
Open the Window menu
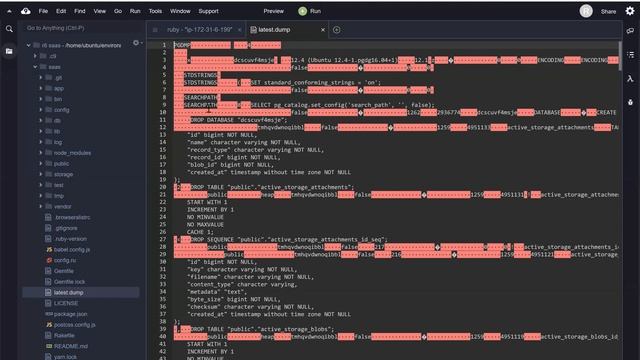pos(180,11)
